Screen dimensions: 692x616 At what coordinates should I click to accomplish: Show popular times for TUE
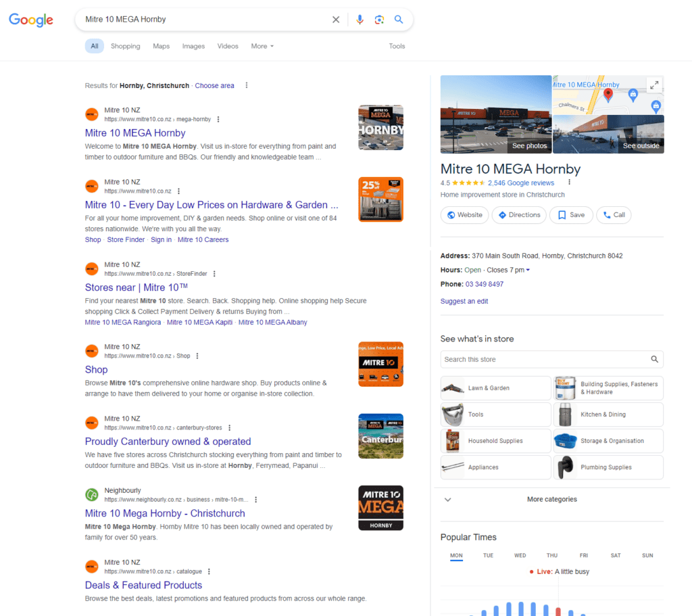(488, 556)
